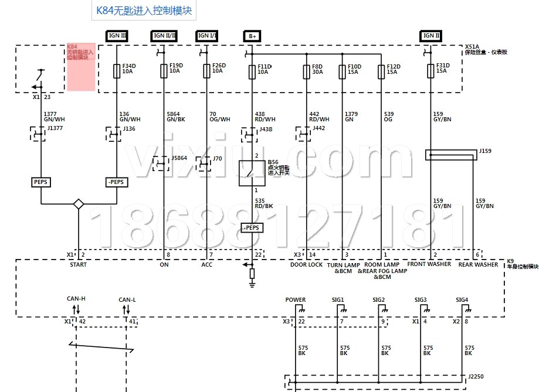The height and width of the screenshot is (392, 539).
Task: Select the F34D 10A fuse symbol
Action: [x=117, y=71]
